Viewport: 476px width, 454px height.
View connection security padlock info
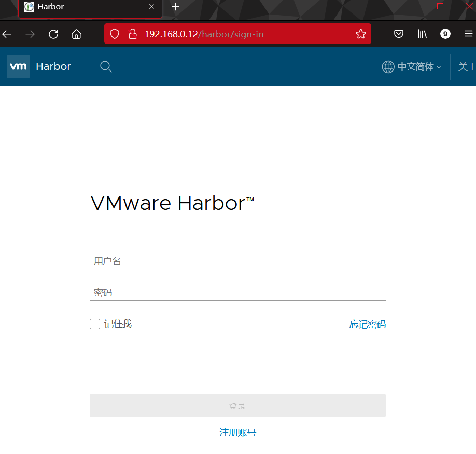click(133, 34)
